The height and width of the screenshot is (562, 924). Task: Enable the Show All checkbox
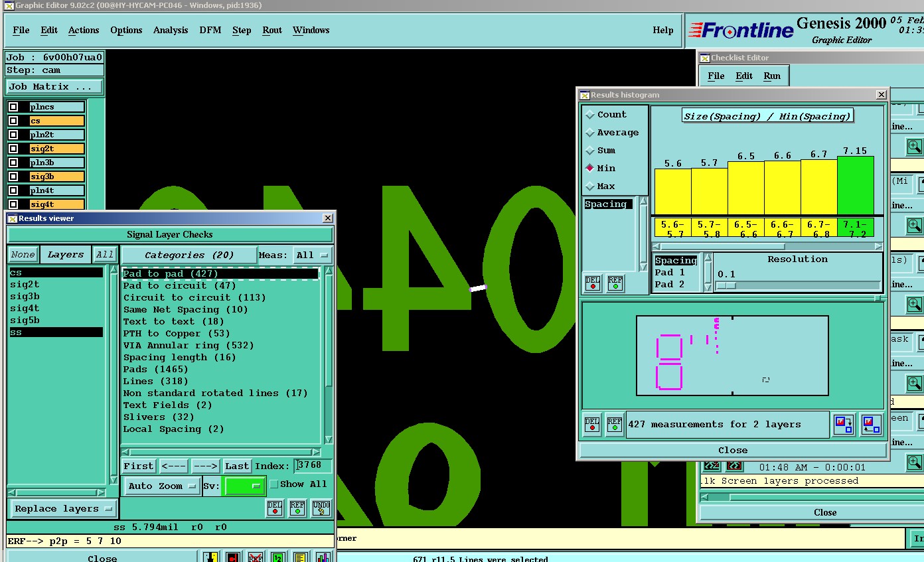pyautogui.click(x=274, y=484)
